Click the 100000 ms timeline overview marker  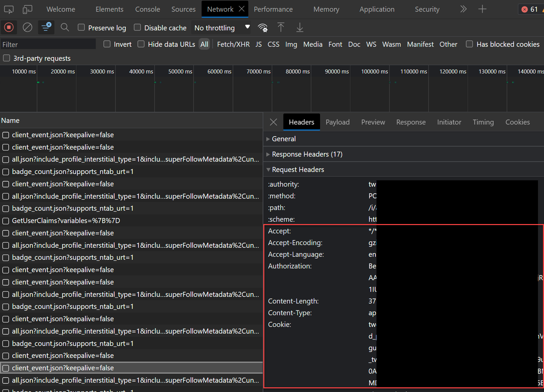pos(374,71)
